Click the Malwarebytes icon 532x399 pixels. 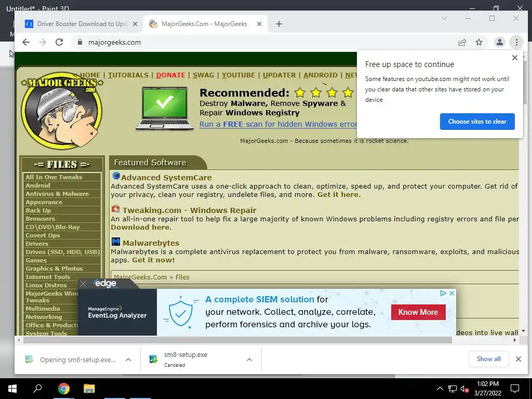point(116,242)
